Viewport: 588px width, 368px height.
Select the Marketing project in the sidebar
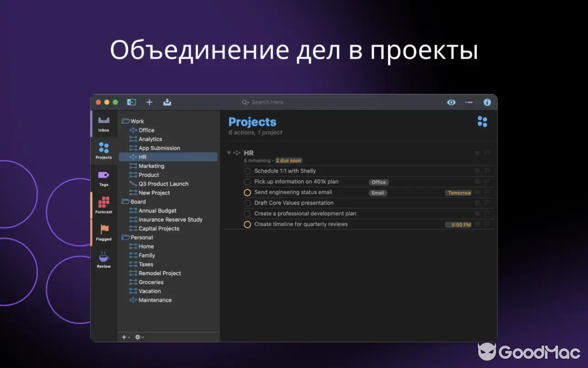click(150, 166)
